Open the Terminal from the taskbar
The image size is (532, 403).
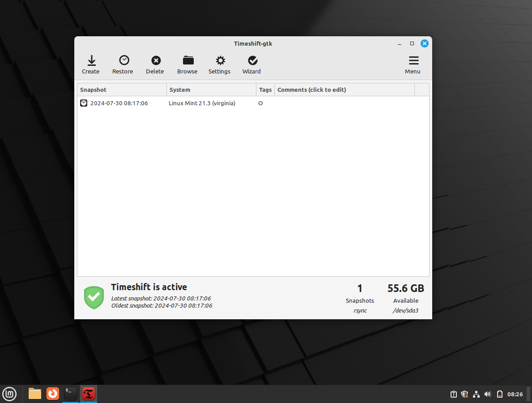click(71, 394)
